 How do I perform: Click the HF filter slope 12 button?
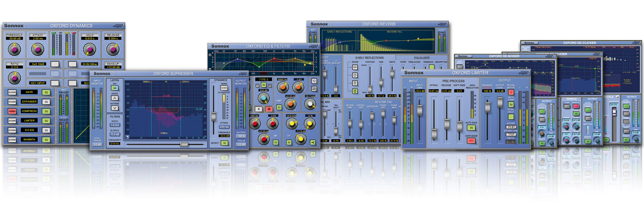pos(314,81)
